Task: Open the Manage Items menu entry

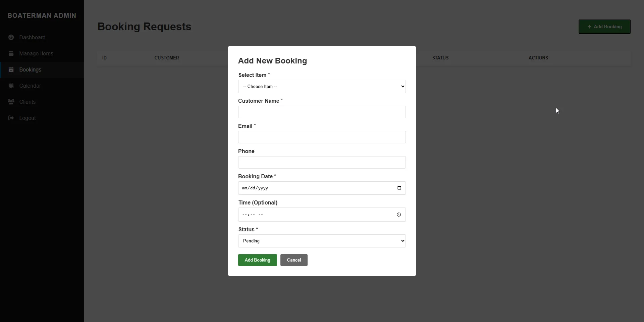Action: coord(36,54)
